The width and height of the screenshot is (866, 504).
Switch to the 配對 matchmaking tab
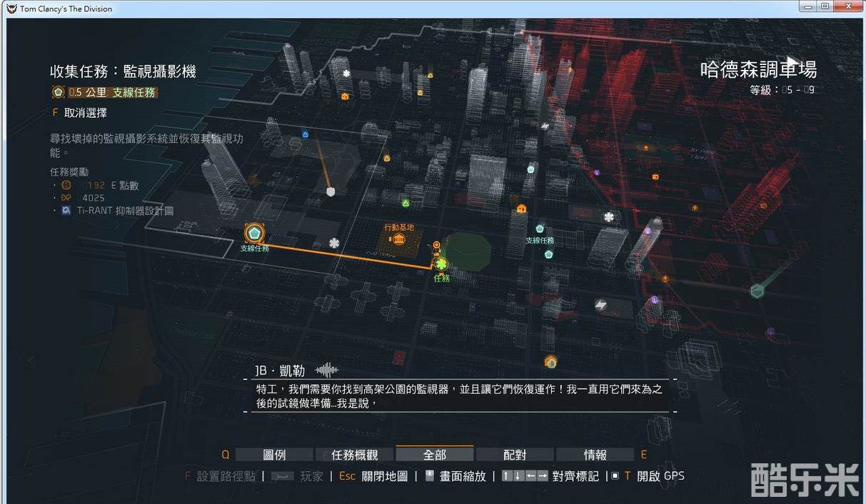point(515,455)
